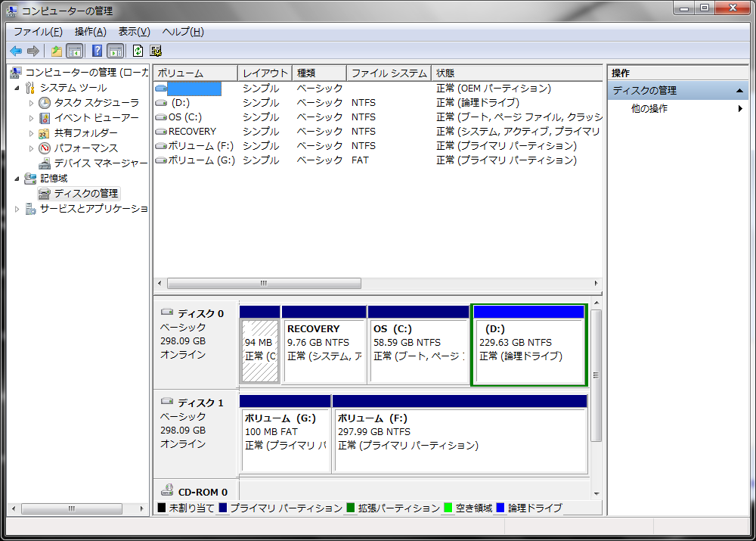Image resolution: width=756 pixels, height=541 pixels.
Task: Expand the イベント ビューアー node
Action: [31, 118]
